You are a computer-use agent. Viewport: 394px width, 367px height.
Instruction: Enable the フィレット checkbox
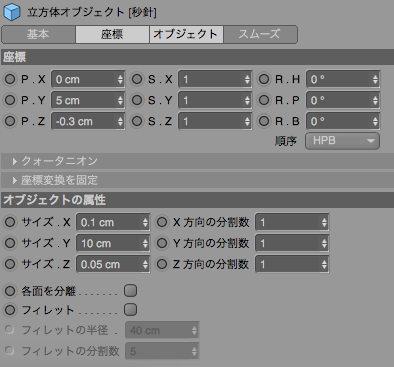coord(130,310)
